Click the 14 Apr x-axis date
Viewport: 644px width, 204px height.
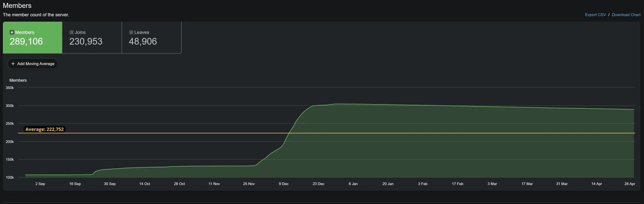[x=597, y=184]
